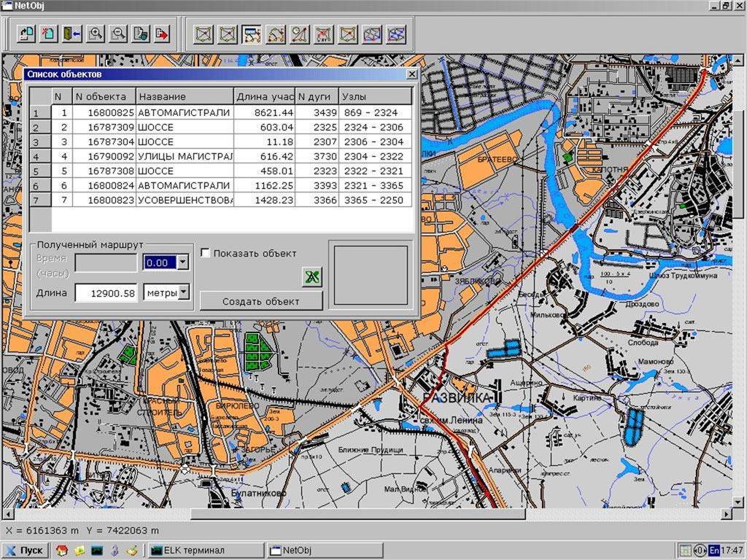
Task: Click nodes cell 3365 - 2250
Action: click(x=376, y=200)
